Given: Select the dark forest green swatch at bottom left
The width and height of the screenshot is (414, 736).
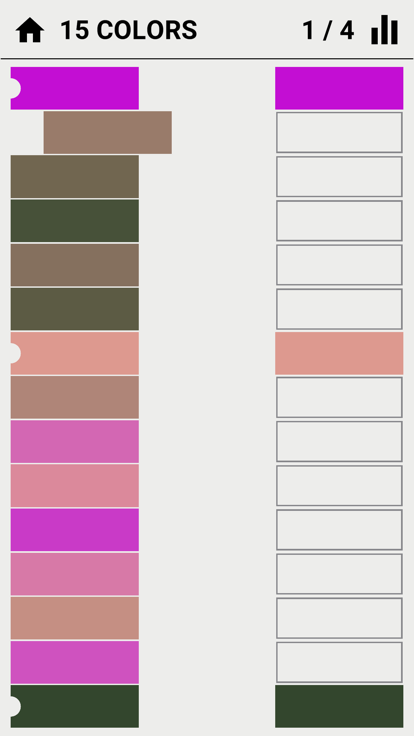Looking at the screenshot, I should [75, 706].
